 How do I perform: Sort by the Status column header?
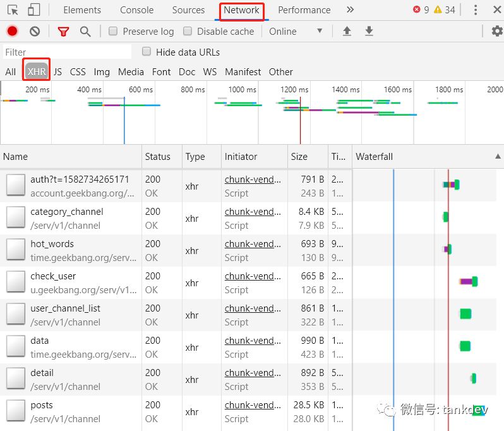(162, 156)
